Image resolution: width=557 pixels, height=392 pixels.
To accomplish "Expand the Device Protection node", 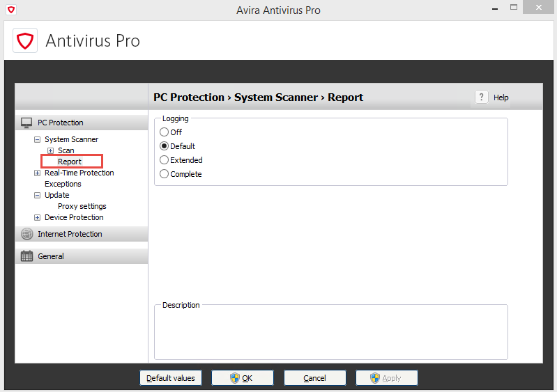I will click(x=38, y=217).
